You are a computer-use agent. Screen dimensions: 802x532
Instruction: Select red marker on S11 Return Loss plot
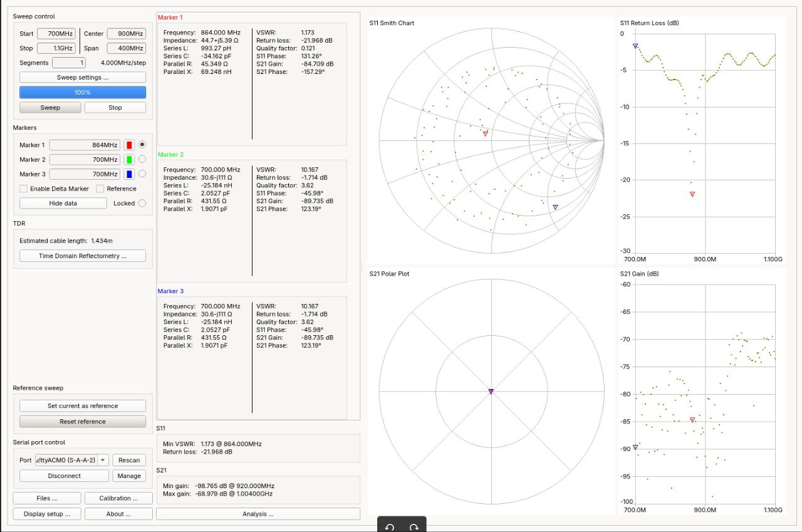tap(692, 194)
